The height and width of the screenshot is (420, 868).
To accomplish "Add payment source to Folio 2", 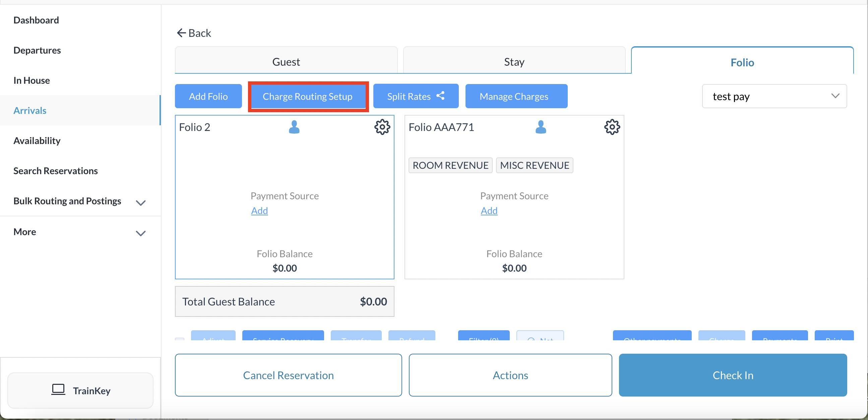I will pos(259,211).
